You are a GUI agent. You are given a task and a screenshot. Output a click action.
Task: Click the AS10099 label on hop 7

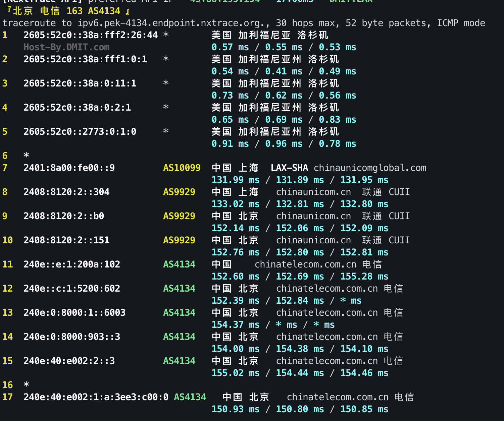182,168
